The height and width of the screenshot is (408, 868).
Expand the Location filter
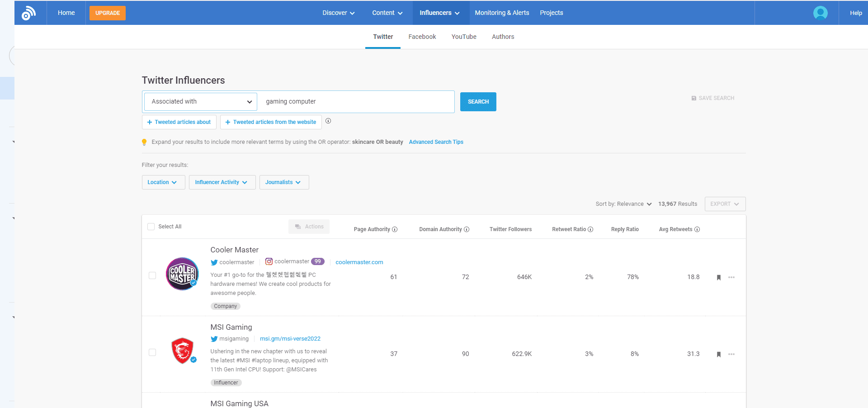[163, 182]
